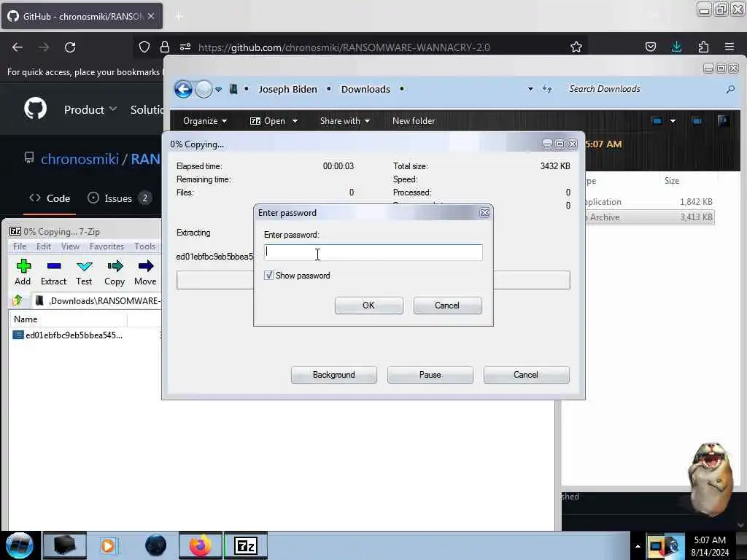
Task: Reload the GitHub page
Action: point(70,47)
